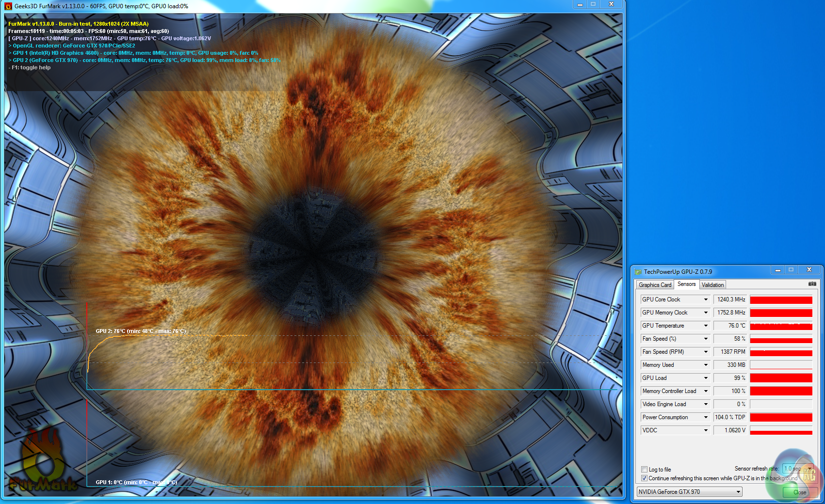The image size is (825, 504).
Task: Click the GPU 2 GeForce GTX 970 status line
Action: 145,60
